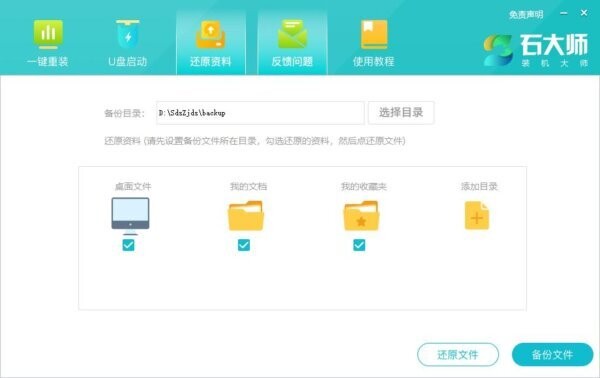Open the 一键重装 tab

coord(48,43)
